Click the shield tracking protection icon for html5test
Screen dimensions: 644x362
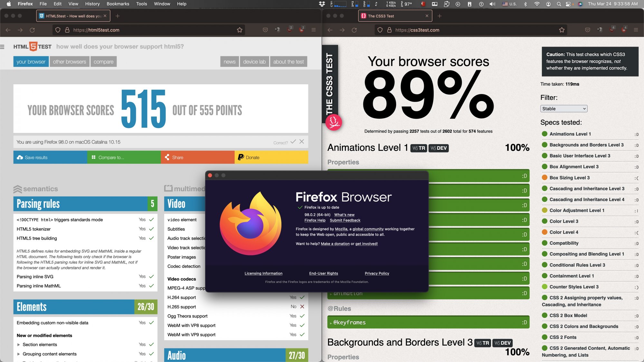tap(58, 30)
